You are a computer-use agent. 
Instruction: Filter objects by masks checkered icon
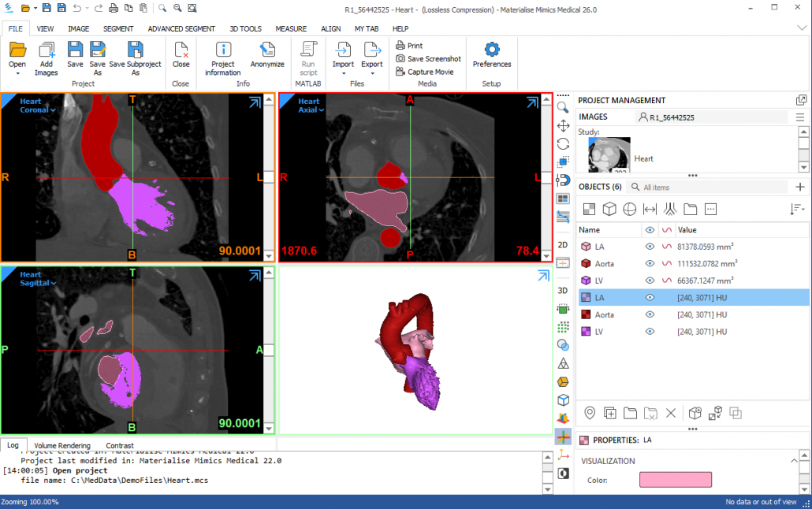click(590, 209)
